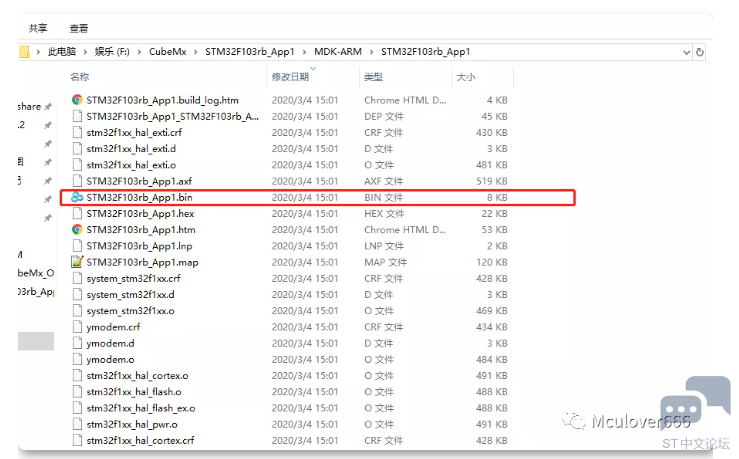This screenshot has height=459, width=739.
Task: Select file icon of STM32F103rb_App1.axf
Action: (77, 181)
